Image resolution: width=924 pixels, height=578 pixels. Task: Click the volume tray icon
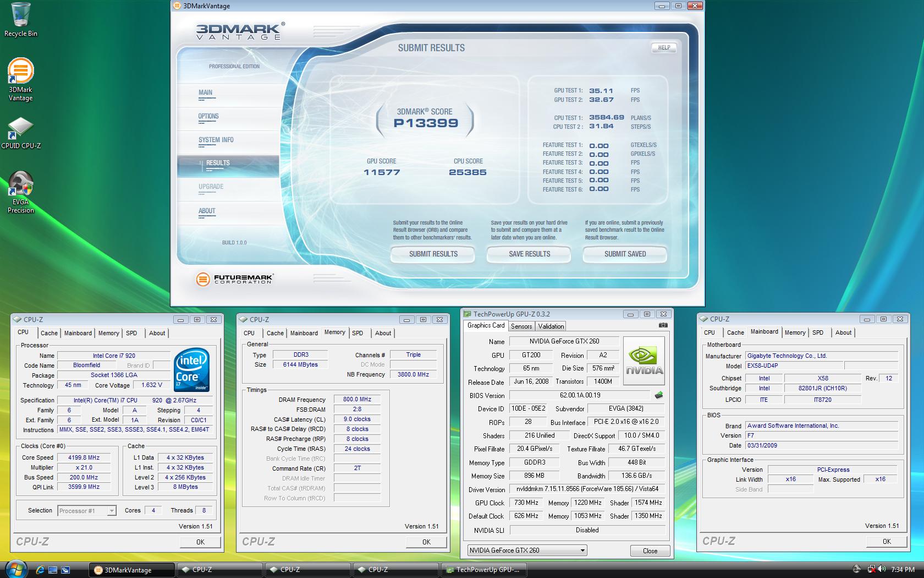pyautogui.click(x=882, y=569)
